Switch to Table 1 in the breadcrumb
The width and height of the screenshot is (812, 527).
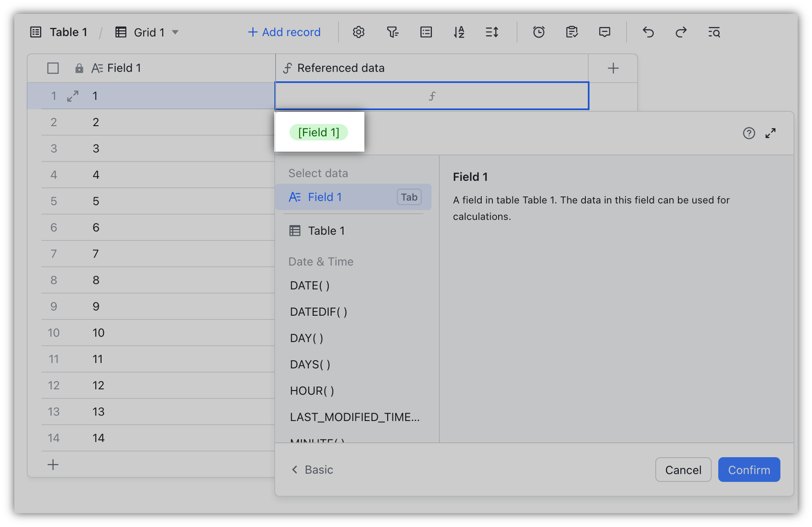pos(68,32)
